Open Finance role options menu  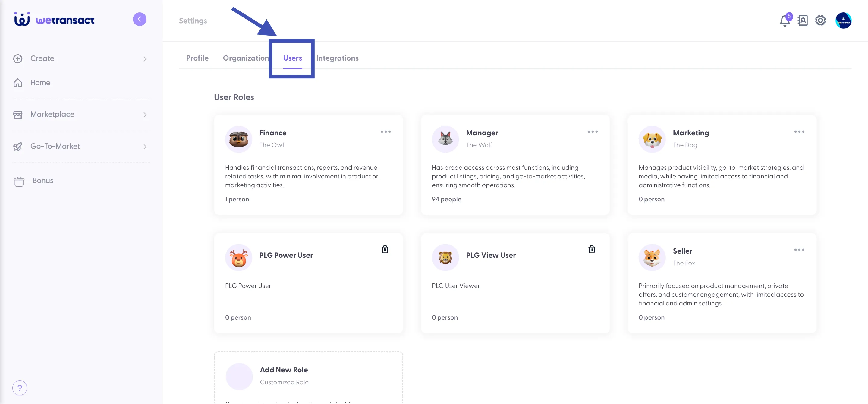[x=386, y=132]
